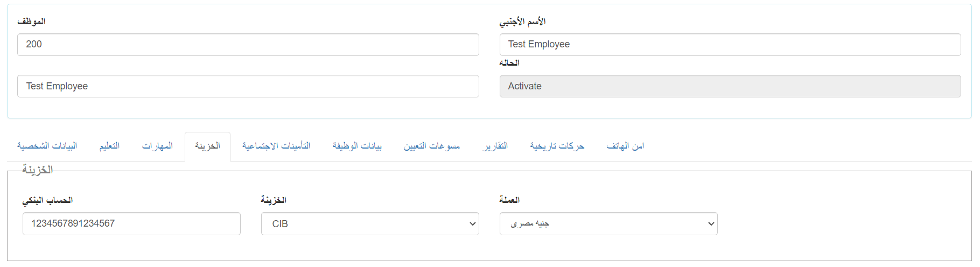Screen dimensions: 980x267
Task: Open the التأمينات الاجتماعية tab
Action: (276, 146)
